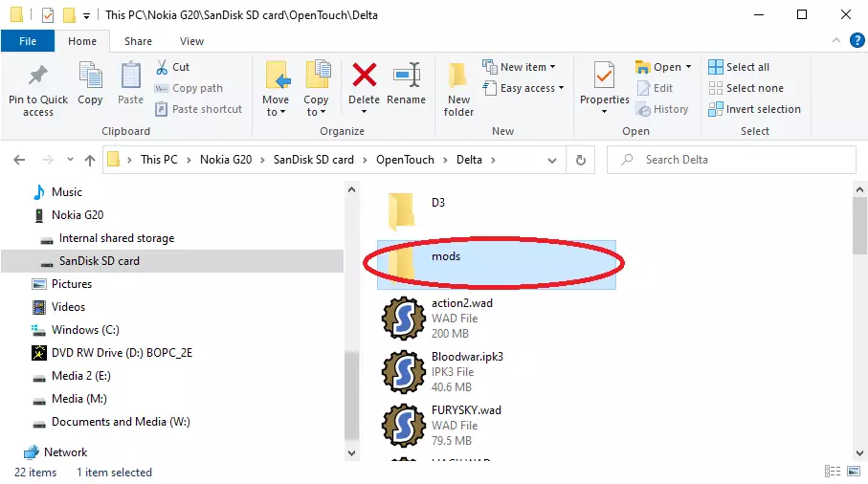Click the Forward navigation arrow
Screen dimensions: 868x484
pyautogui.click(x=48, y=160)
